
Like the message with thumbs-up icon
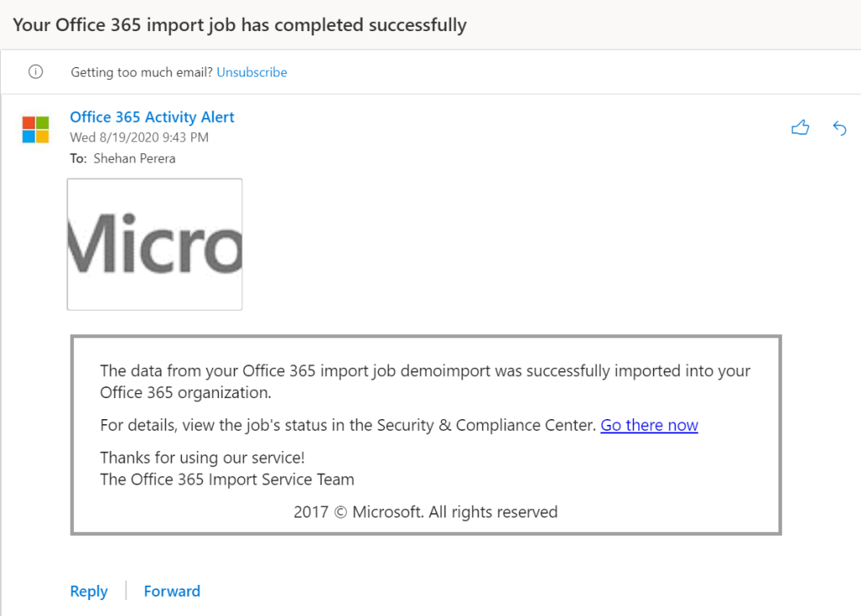[800, 128]
